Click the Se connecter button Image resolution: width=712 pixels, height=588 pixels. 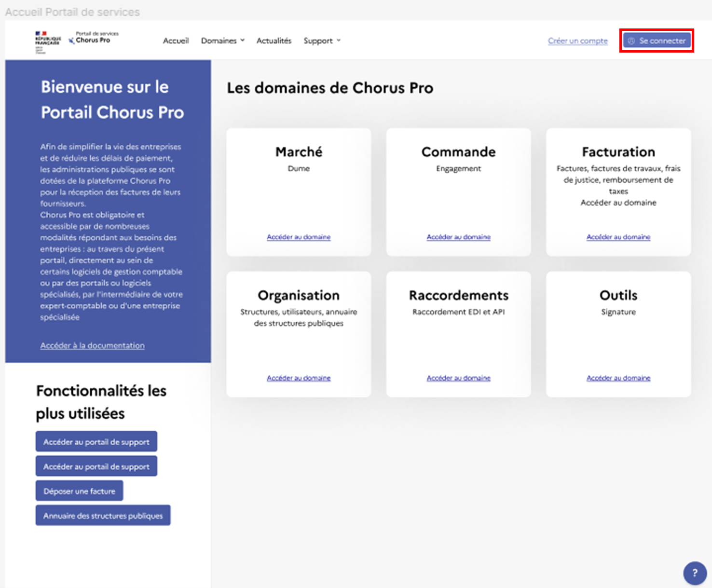(657, 41)
